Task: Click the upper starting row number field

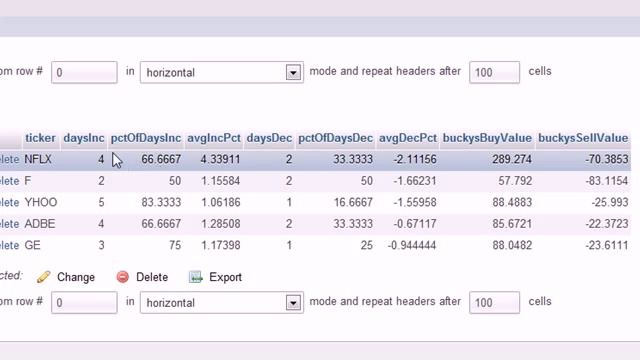Action: coord(84,72)
